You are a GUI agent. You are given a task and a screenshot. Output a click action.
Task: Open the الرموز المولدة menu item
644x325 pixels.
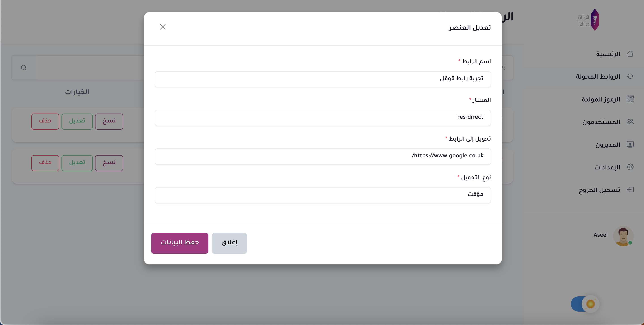point(600,99)
